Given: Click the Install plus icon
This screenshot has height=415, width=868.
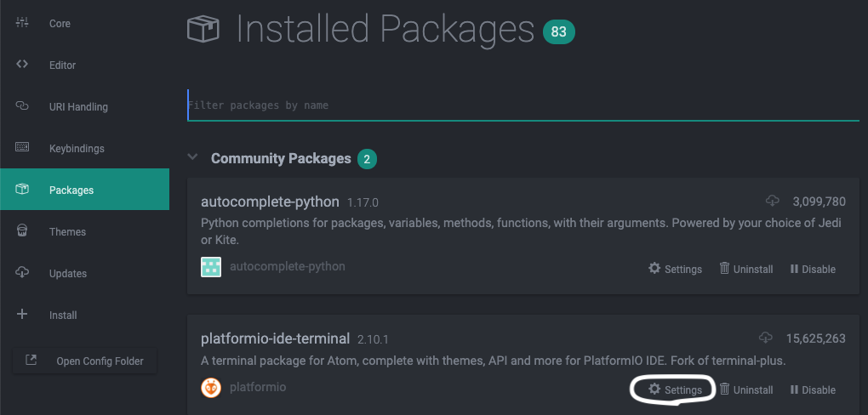Looking at the screenshot, I should [x=22, y=315].
